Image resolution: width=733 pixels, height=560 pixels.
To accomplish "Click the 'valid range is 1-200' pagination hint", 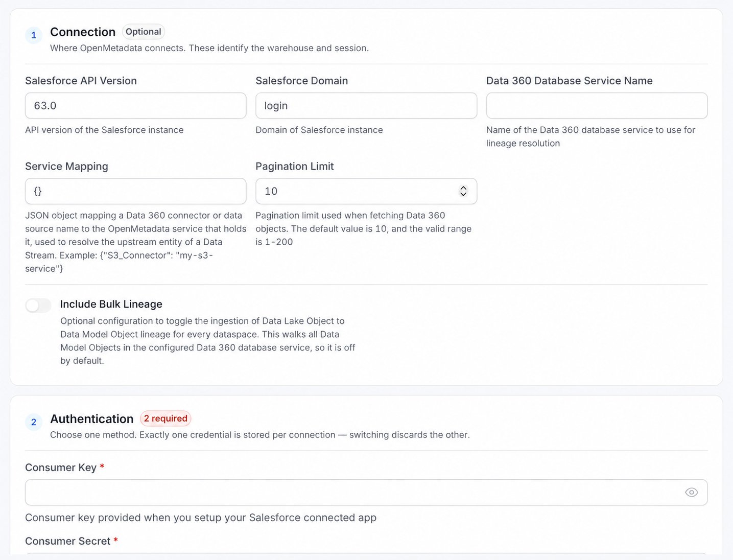I will (364, 229).
